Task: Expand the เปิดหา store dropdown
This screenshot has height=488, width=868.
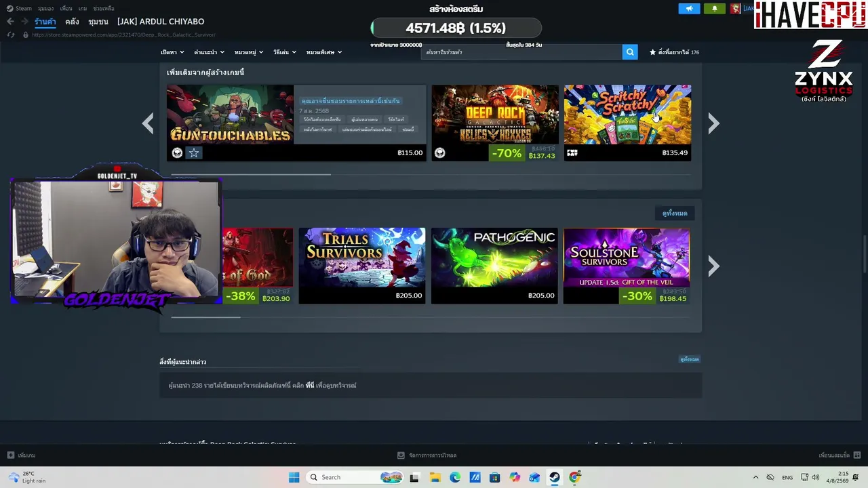Action: tap(172, 52)
